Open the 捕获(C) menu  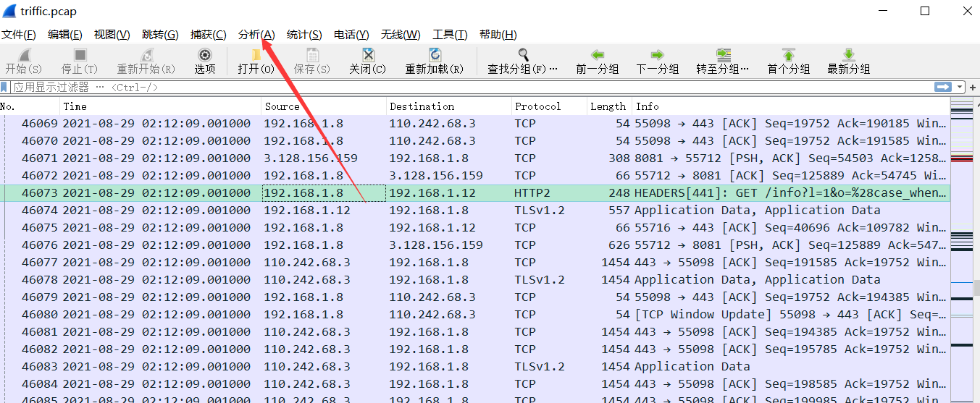pos(209,35)
